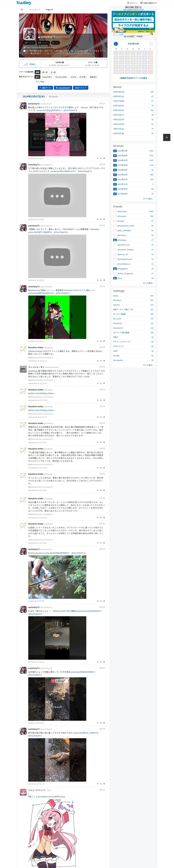174x868 pixels.
Task: Expand Hashtags list with すべて表示
Action: click(148, 365)
